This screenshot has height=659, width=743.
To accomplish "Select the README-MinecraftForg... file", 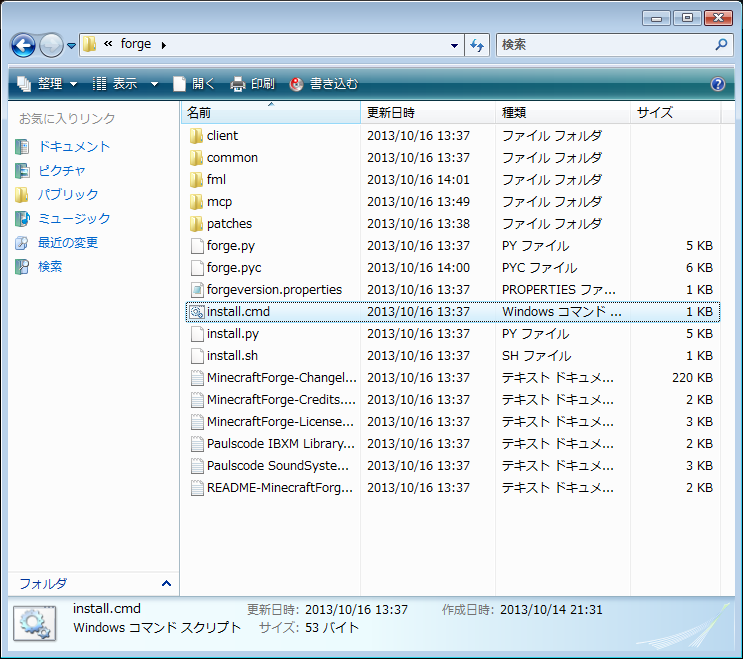I will (x=280, y=488).
